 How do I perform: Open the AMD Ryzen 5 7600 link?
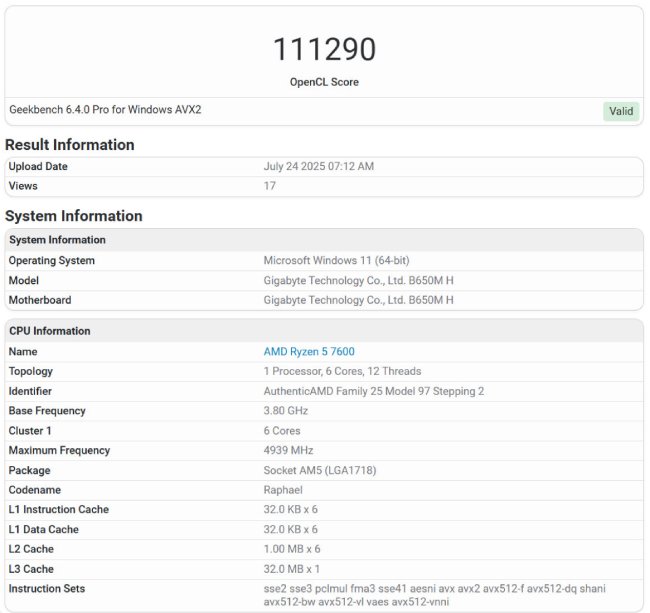tap(309, 351)
